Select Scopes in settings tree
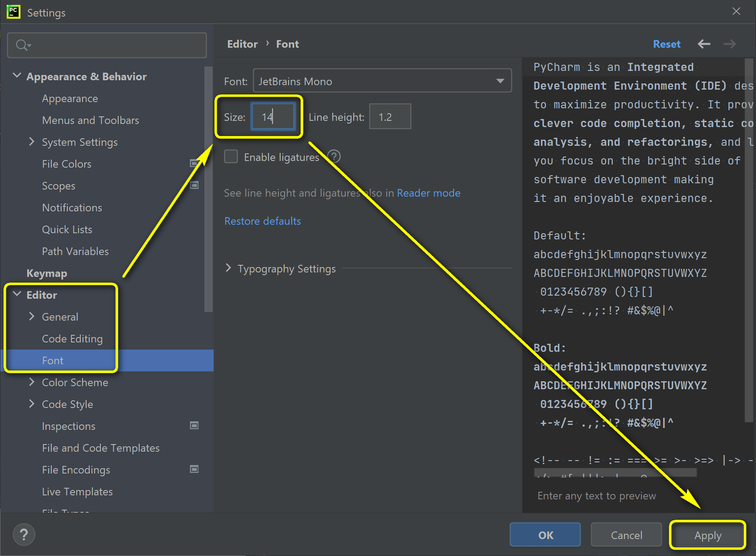The height and width of the screenshot is (556, 756). (x=58, y=186)
